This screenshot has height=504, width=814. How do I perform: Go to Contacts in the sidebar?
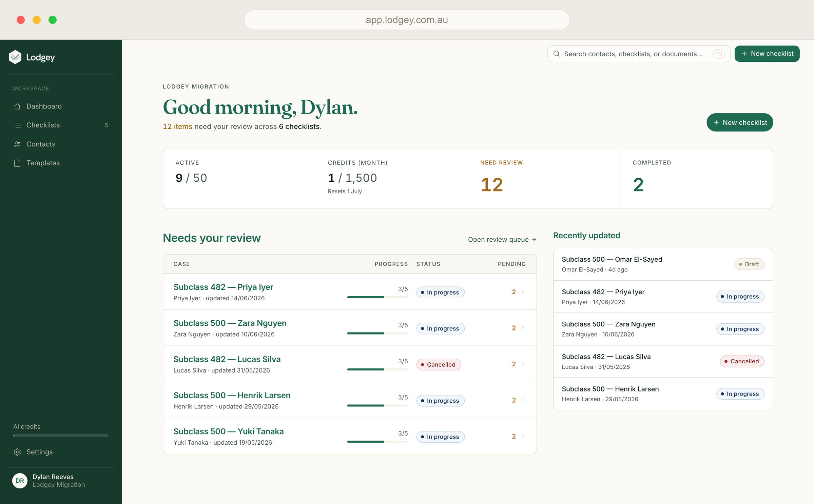pos(61,144)
